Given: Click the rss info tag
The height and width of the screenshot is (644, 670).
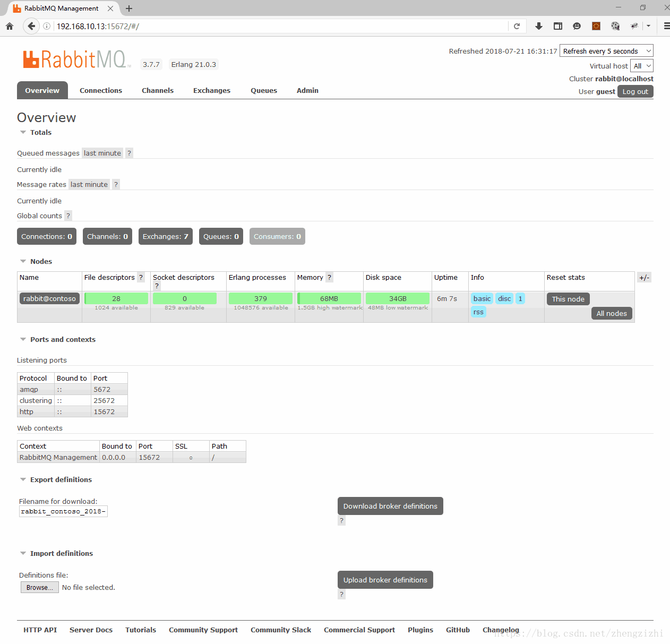Looking at the screenshot, I should pos(478,312).
